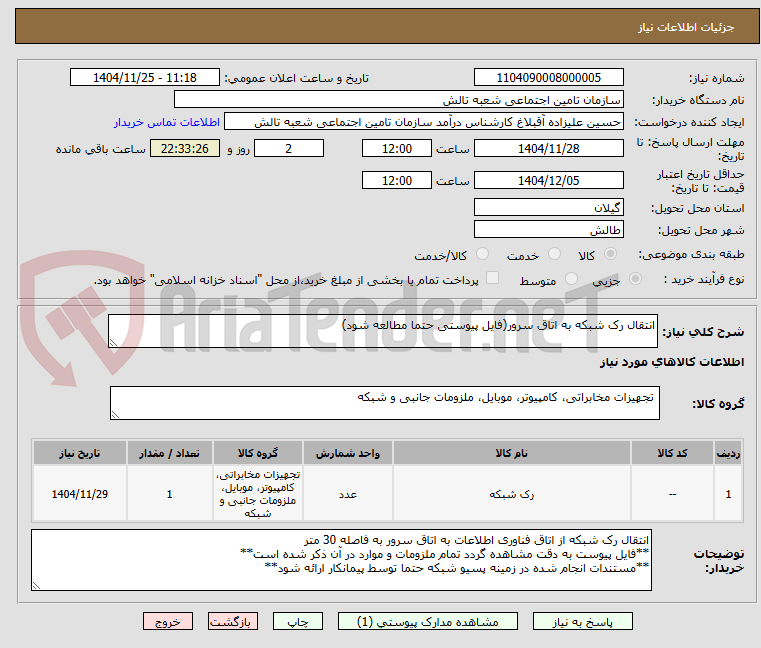Click the خروج exit button
Screen dimensions: 761x648
(167, 621)
